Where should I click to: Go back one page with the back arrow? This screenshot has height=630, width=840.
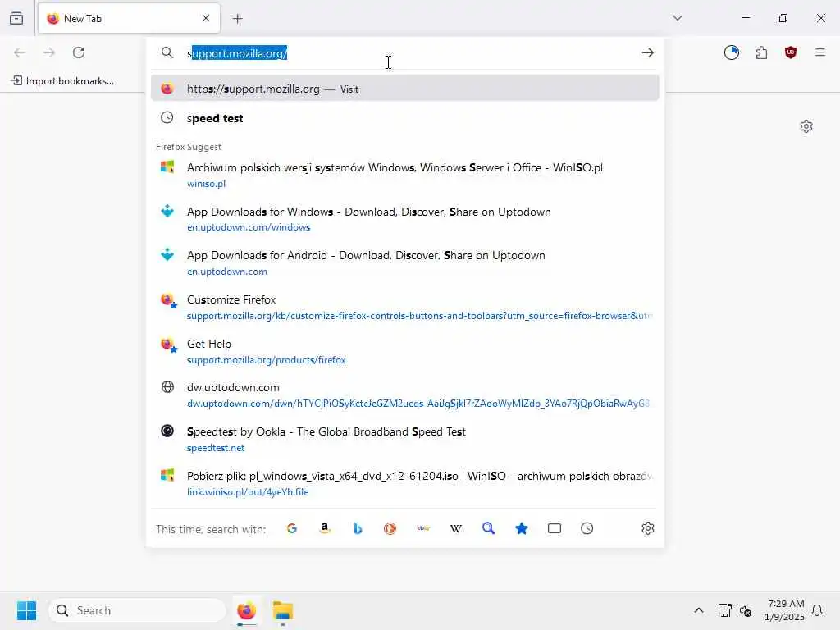pos(20,52)
